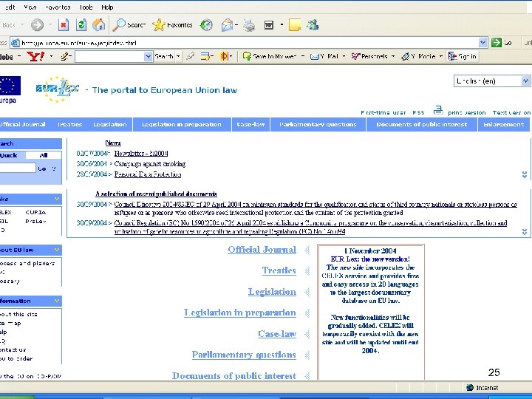The image size is (532, 399).
Task: Open the Mail envelope toolbar icon
Action: pyautogui.click(x=227, y=25)
